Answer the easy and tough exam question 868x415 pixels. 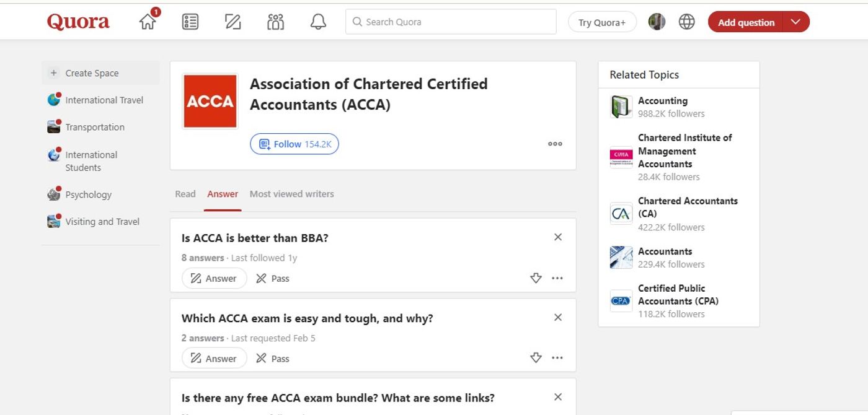[214, 358]
